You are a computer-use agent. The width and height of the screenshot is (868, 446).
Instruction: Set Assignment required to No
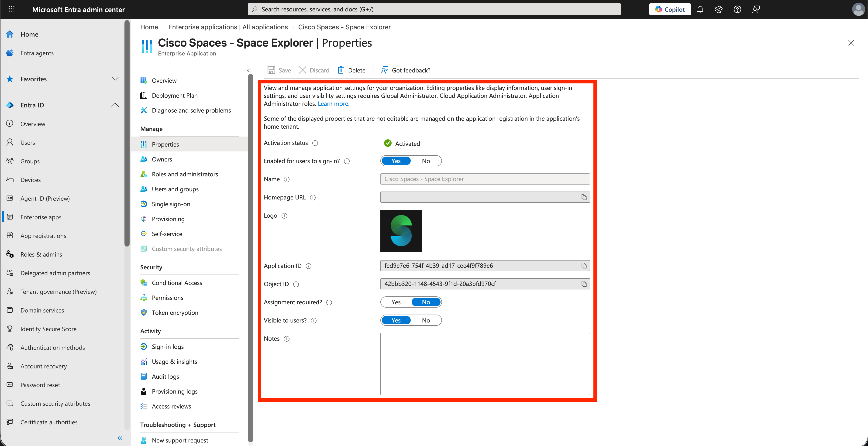click(426, 302)
